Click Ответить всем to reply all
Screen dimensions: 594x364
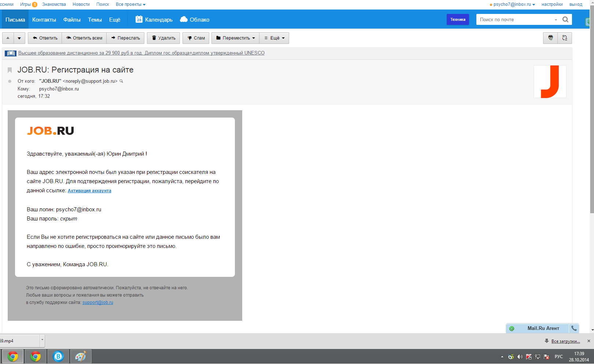(x=84, y=38)
